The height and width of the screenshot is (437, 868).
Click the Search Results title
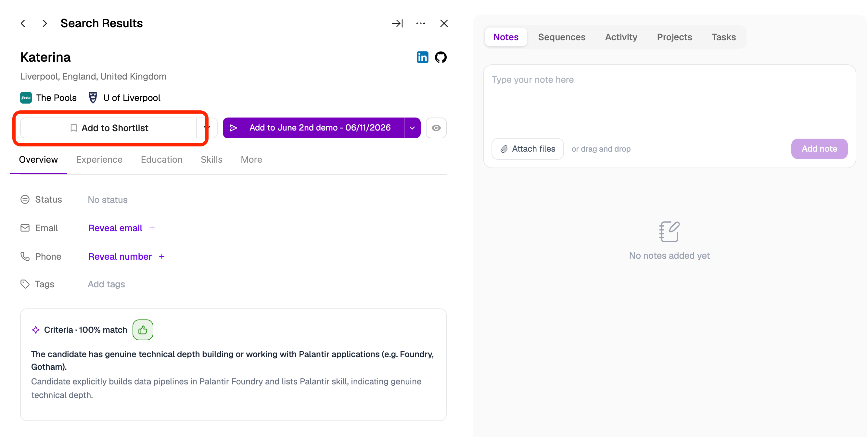101,23
